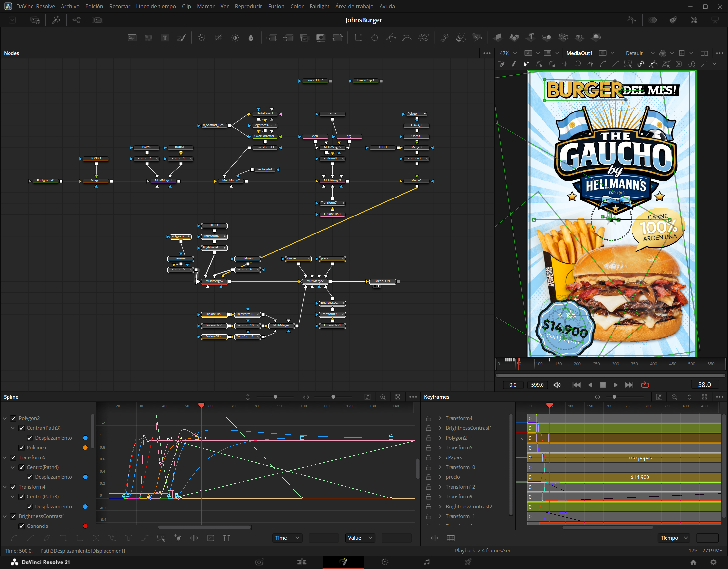Image resolution: width=728 pixels, height=569 pixels.
Task: Uncheck Transform4 in the Spline tree
Action: (13, 487)
